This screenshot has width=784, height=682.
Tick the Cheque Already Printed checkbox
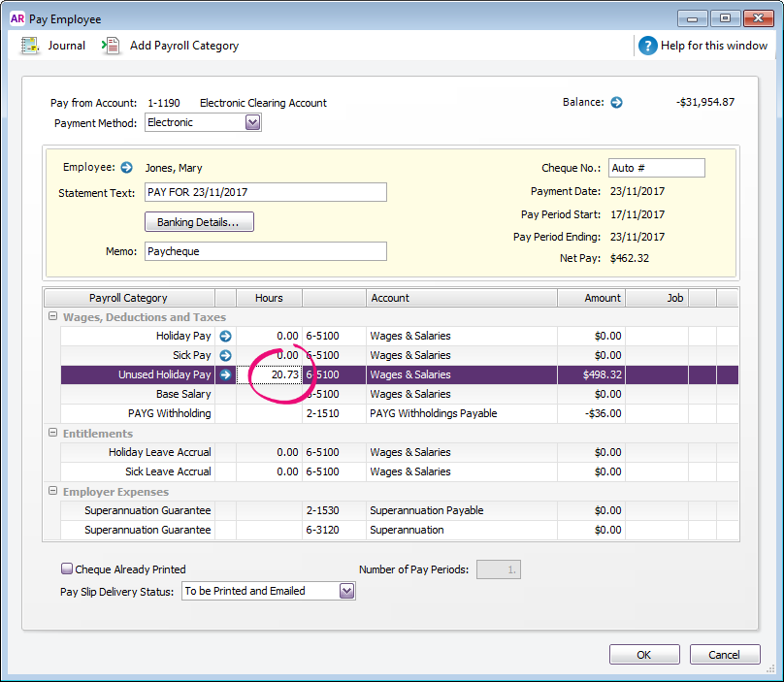click(67, 569)
